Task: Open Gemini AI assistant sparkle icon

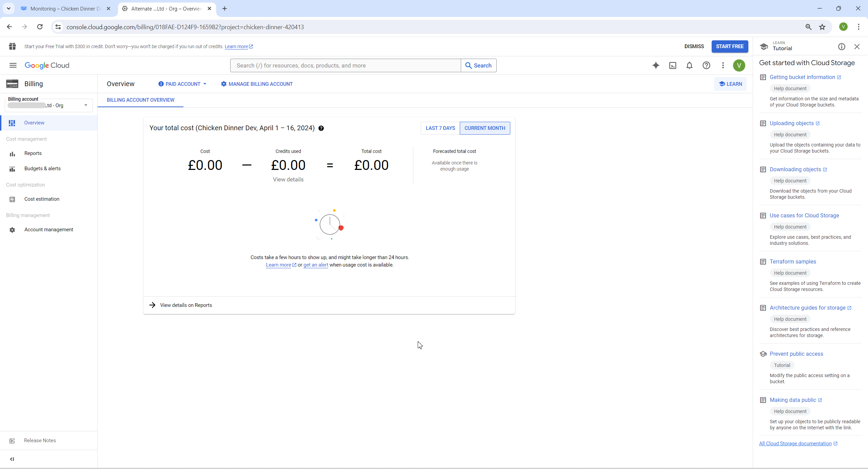Action: tap(656, 65)
